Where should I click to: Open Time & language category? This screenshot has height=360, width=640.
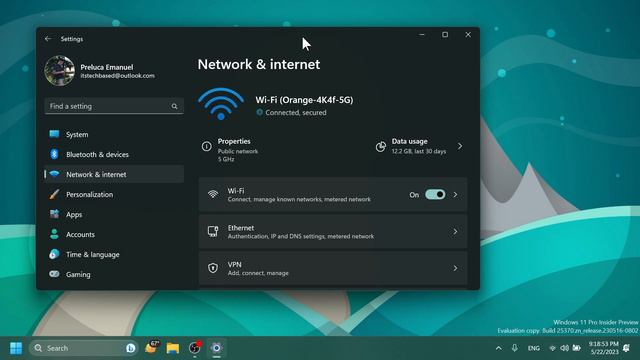(x=114, y=254)
